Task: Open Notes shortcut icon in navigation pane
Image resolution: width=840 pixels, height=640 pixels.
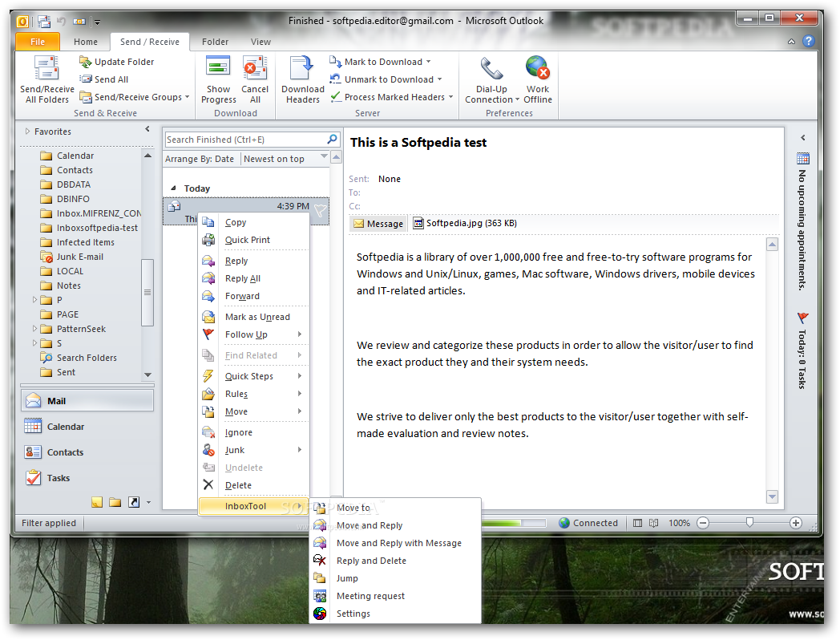Action: tap(97, 502)
